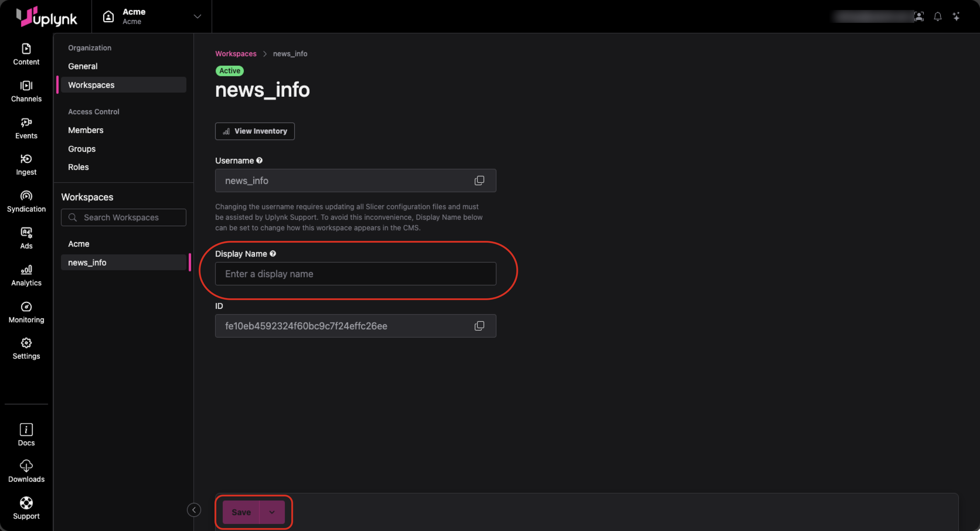The height and width of the screenshot is (531, 980).
Task: Select Members under Access Control
Action: (x=86, y=130)
